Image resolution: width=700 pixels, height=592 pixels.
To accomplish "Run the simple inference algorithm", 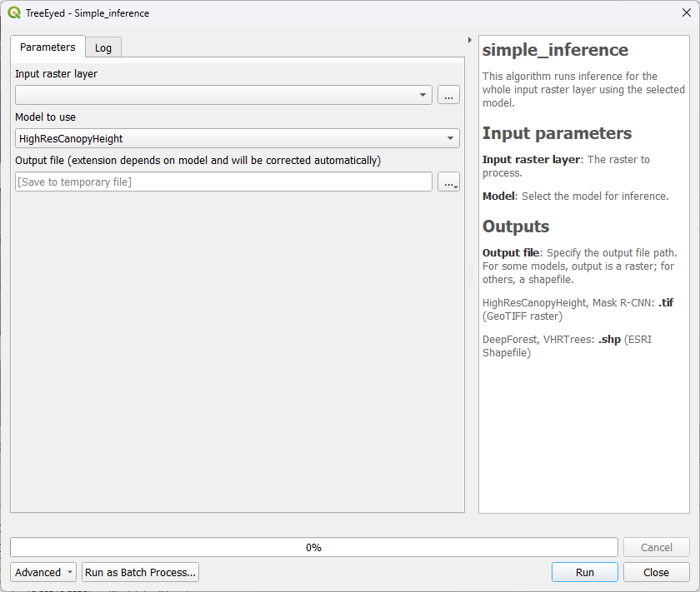I will coord(585,572).
